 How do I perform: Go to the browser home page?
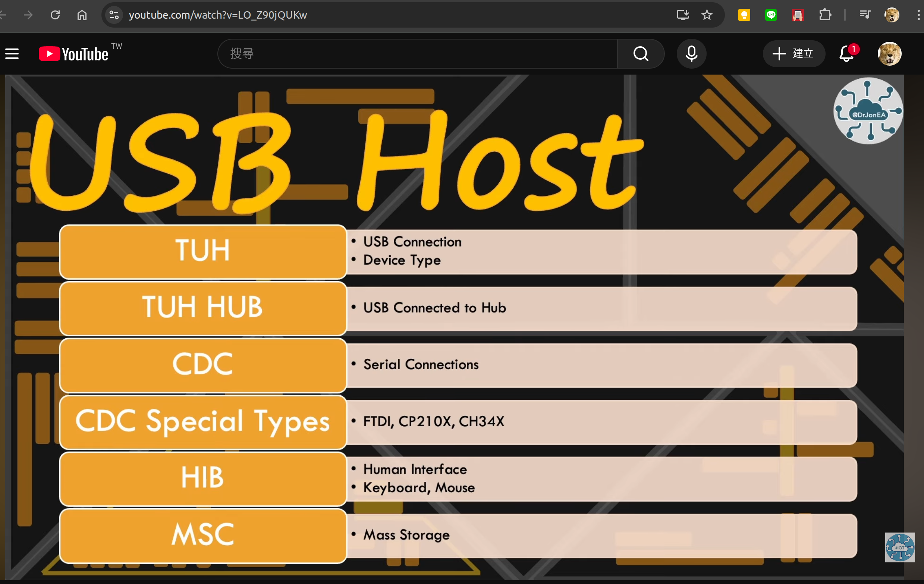click(82, 15)
